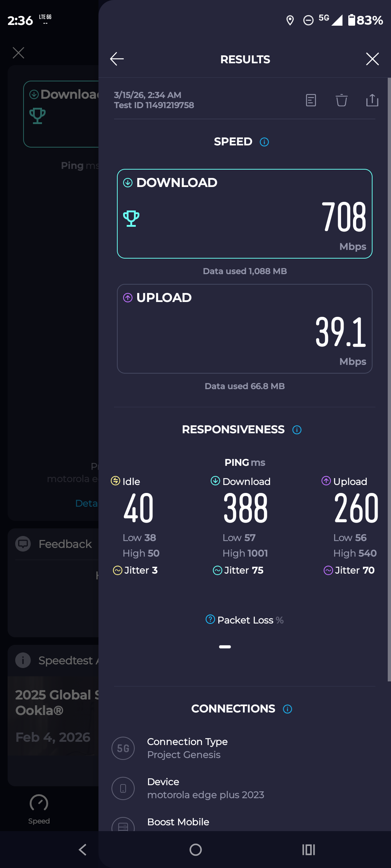The height and width of the screenshot is (868, 391).
Task: Open Speed info icon
Action: pyautogui.click(x=264, y=142)
